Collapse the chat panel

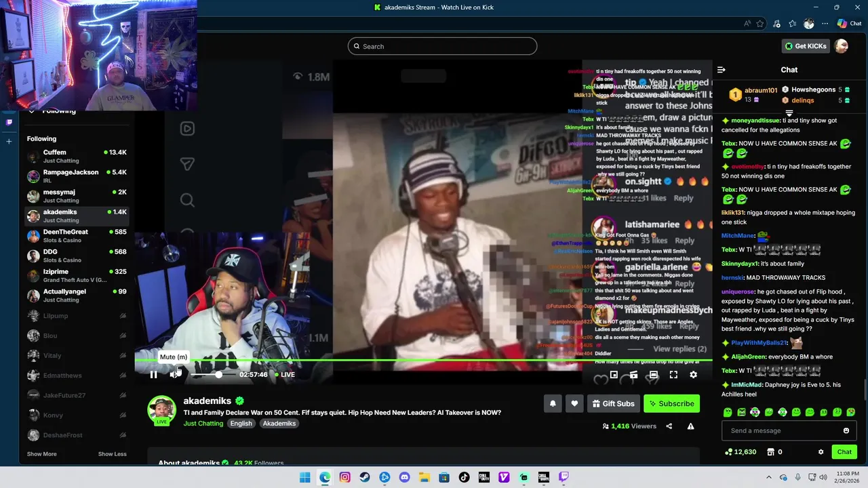click(722, 70)
